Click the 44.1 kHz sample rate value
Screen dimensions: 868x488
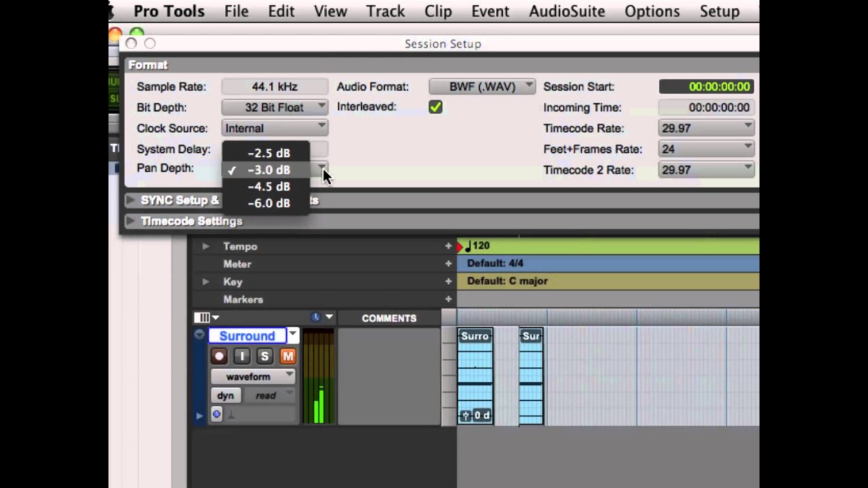(275, 87)
